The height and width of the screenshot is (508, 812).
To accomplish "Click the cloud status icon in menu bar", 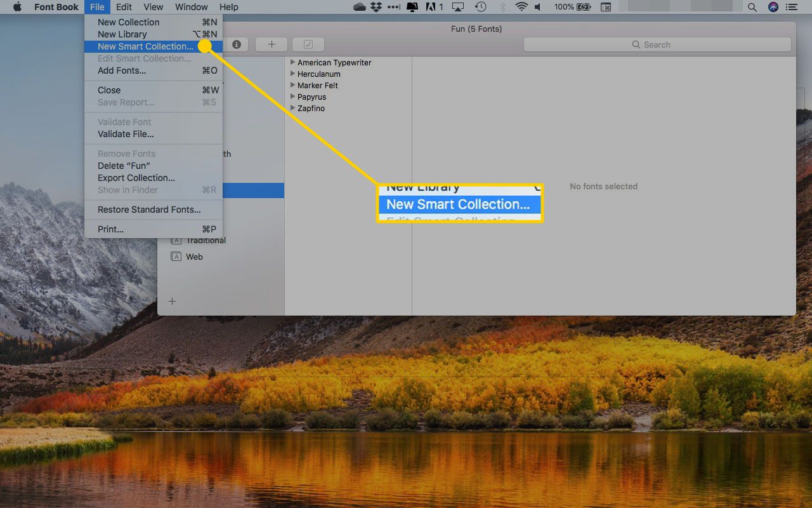I will click(x=360, y=7).
